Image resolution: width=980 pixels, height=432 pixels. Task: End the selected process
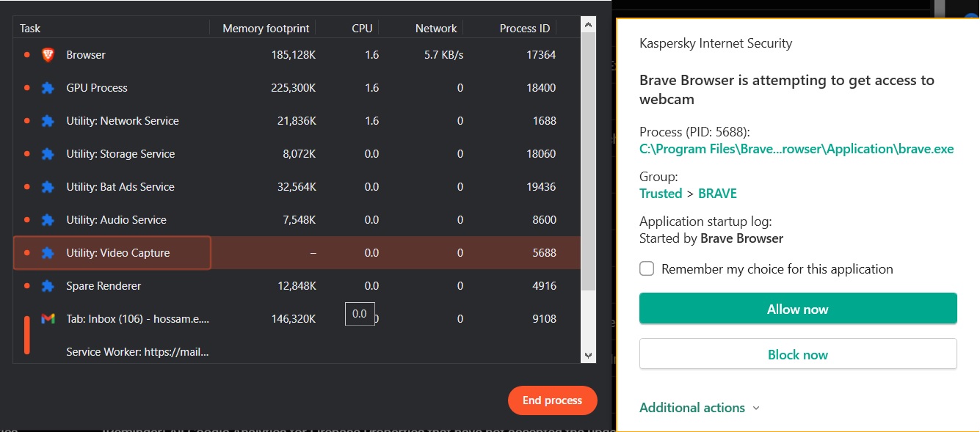point(552,400)
